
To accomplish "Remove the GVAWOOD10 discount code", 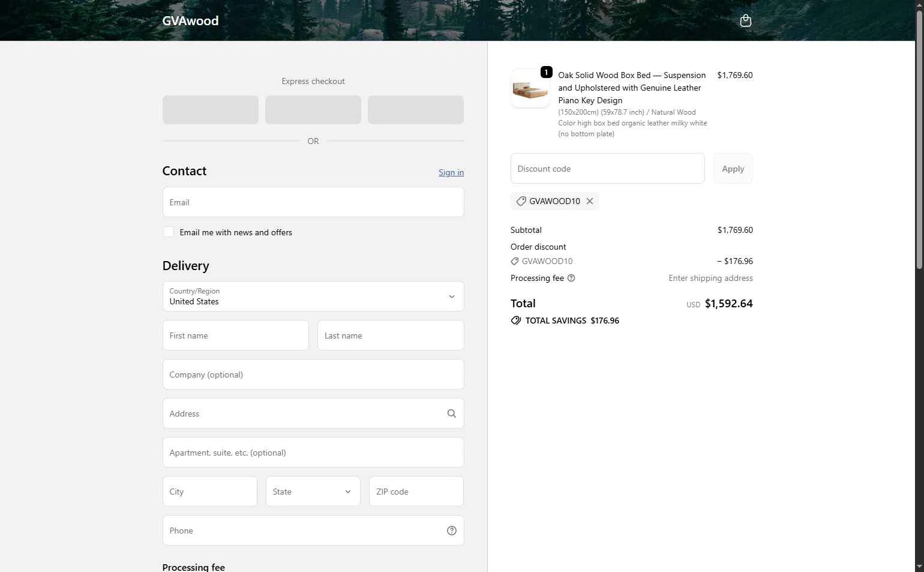I will (590, 201).
